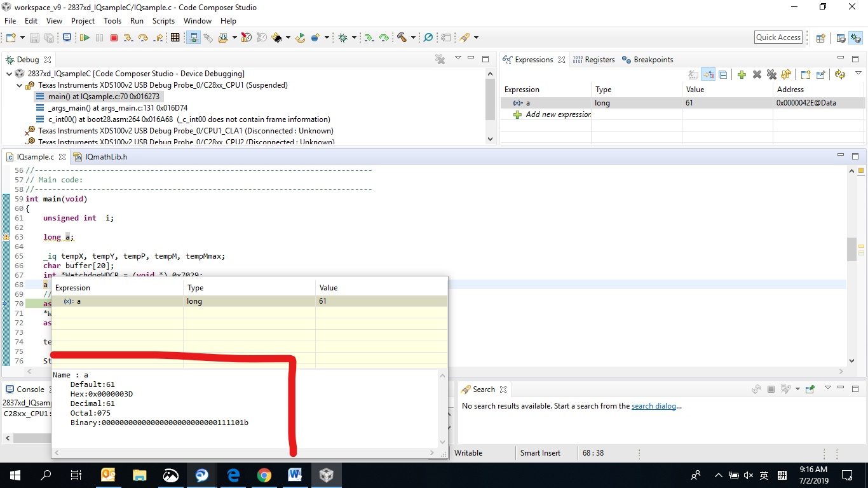
Task: Click the address 0x0000042E@Data cell
Action: click(x=818, y=103)
